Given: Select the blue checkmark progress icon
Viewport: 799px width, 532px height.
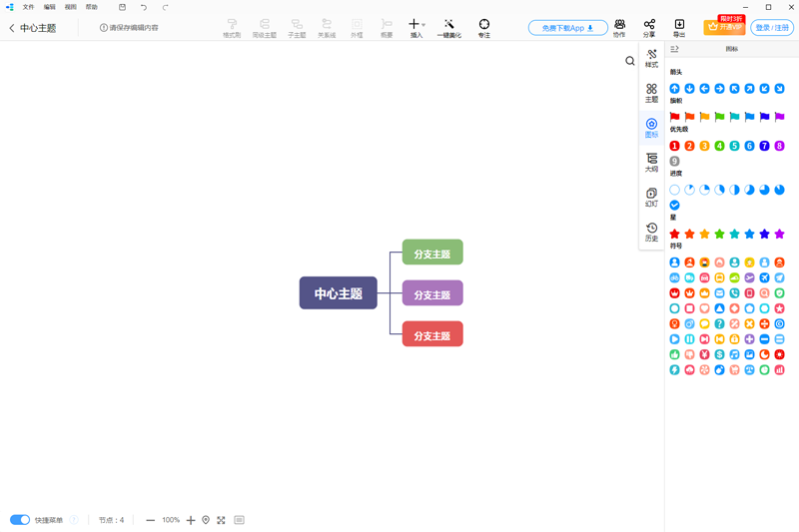Looking at the screenshot, I should point(674,205).
